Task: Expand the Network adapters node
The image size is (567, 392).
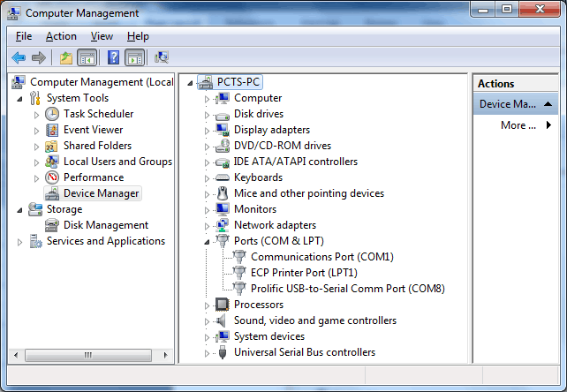Action: pyautogui.click(x=207, y=226)
